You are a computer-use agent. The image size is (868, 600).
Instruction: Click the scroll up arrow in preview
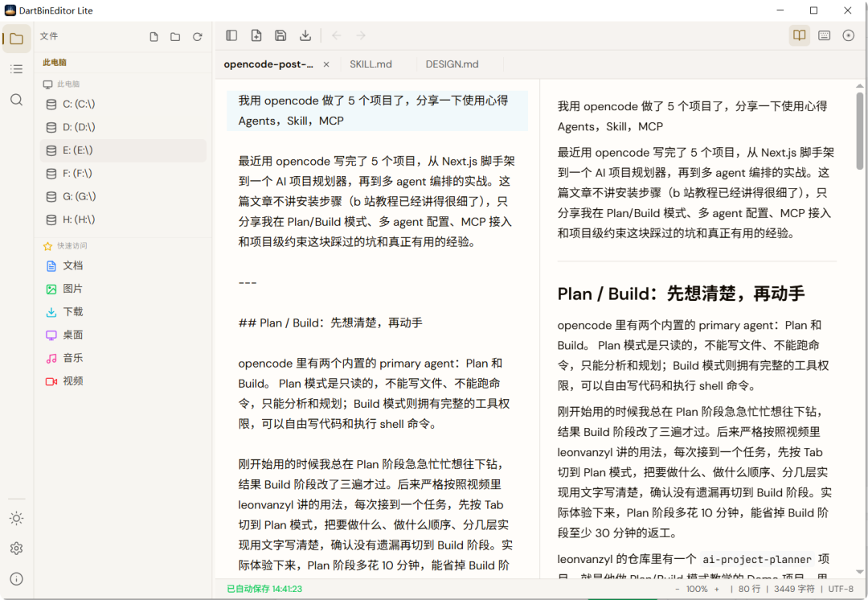(x=860, y=86)
